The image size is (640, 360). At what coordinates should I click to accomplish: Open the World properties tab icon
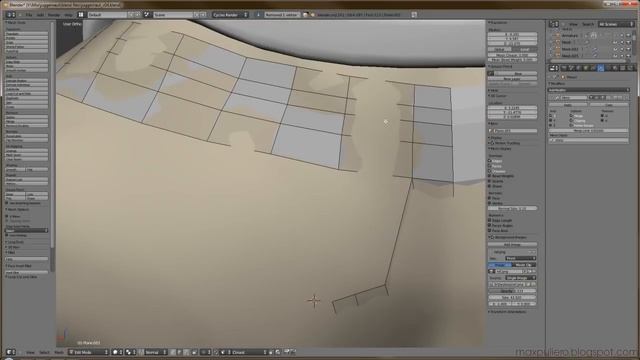click(x=578, y=68)
